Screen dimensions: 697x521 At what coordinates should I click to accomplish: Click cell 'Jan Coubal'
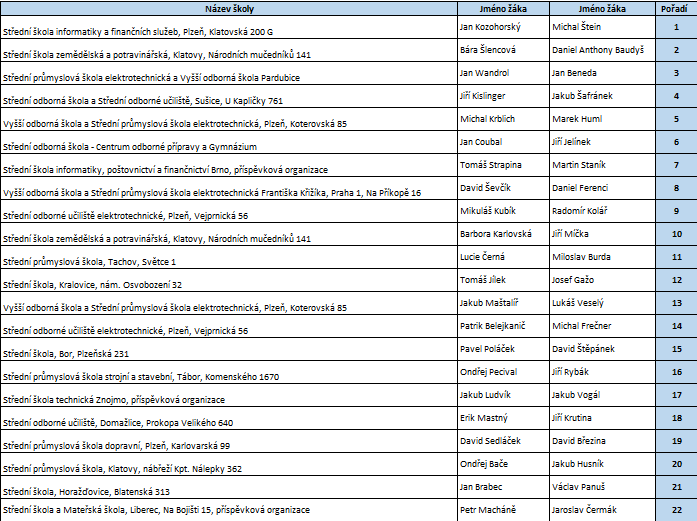[504, 142]
